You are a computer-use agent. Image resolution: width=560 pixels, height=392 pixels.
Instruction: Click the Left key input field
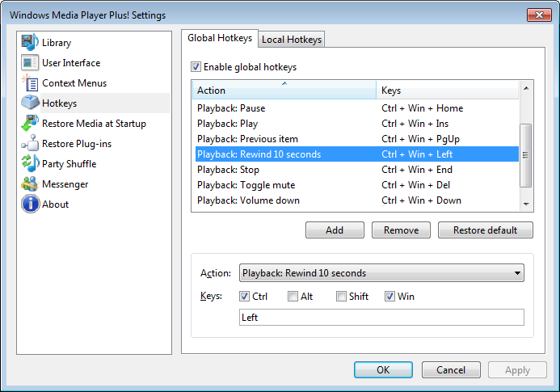pyautogui.click(x=381, y=318)
